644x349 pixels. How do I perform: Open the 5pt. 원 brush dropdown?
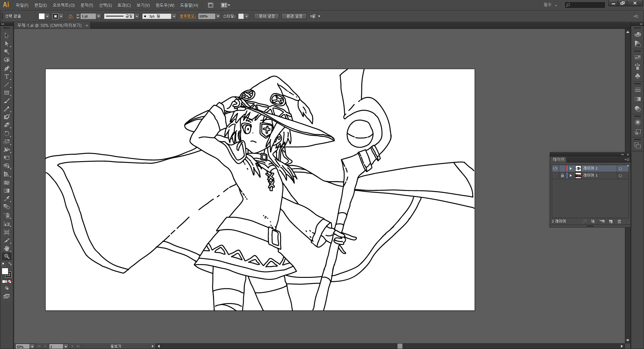pos(174,16)
